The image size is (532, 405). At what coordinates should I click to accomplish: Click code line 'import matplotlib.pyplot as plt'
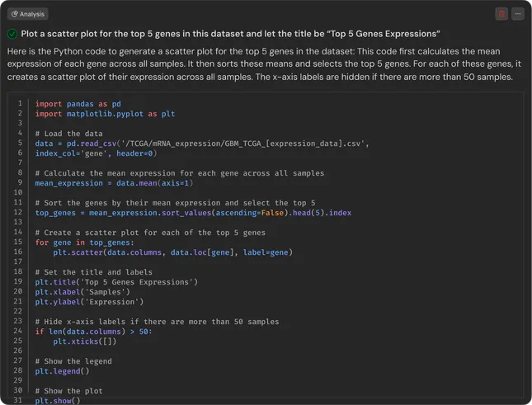(106, 114)
